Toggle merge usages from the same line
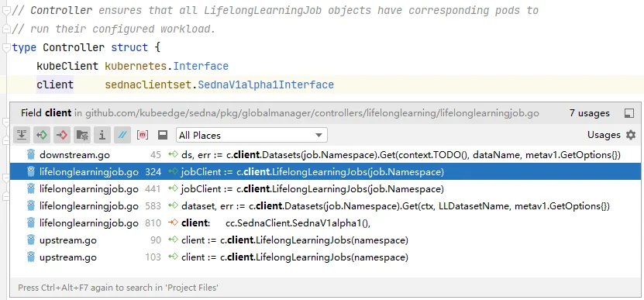644x300 pixels. [x=22, y=135]
